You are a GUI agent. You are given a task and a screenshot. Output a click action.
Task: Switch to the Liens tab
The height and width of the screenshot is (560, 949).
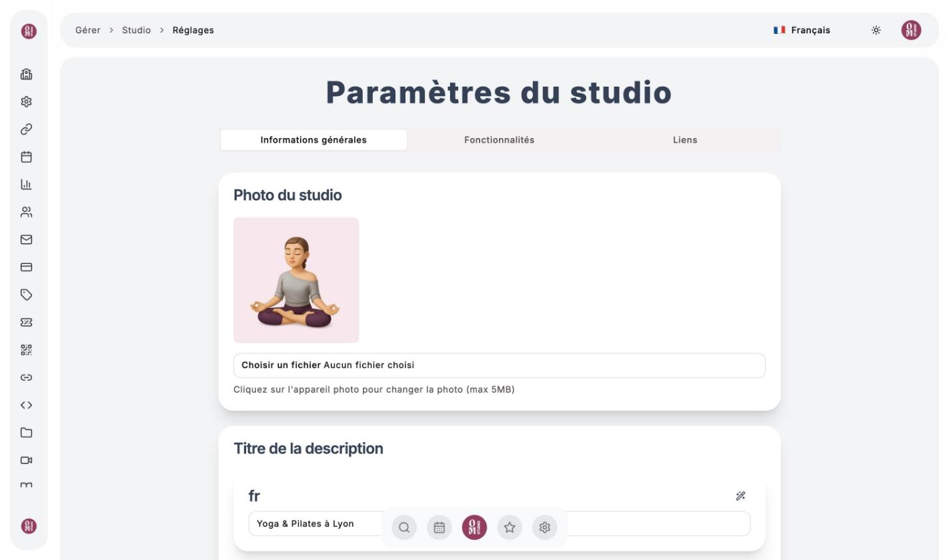[685, 140]
